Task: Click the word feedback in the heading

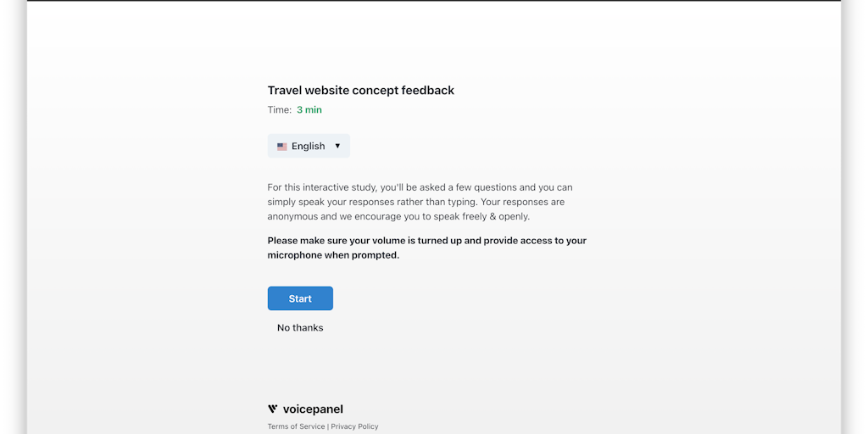Action: tap(428, 91)
